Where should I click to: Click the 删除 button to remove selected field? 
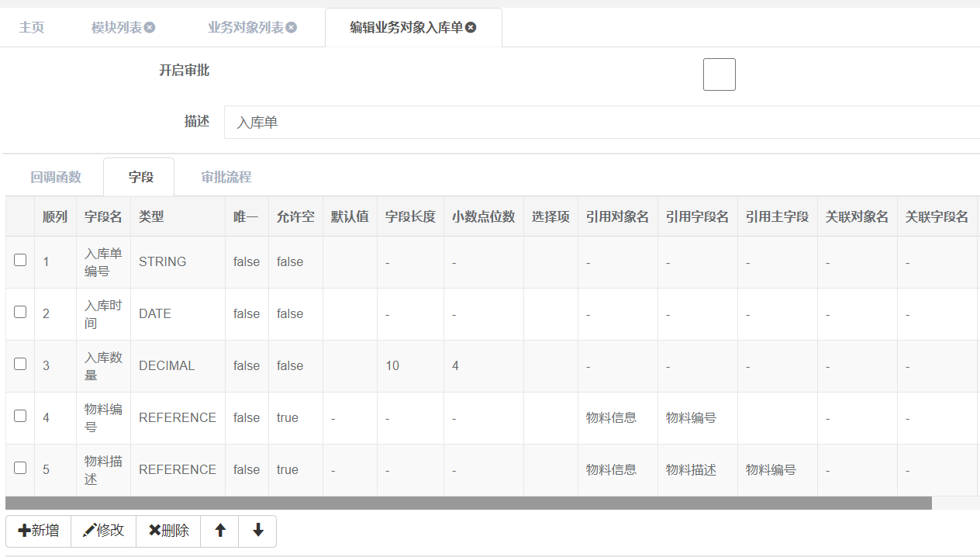pyautogui.click(x=167, y=531)
